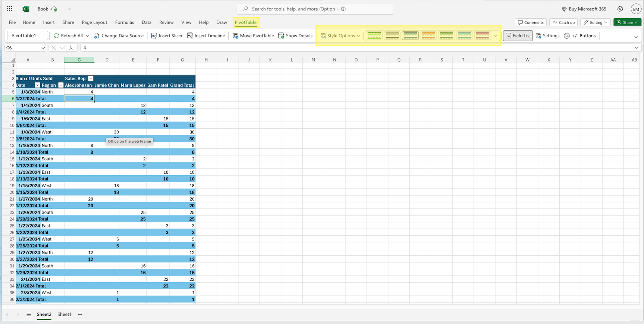Open the Style Options dropdown

(x=340, y=36)
